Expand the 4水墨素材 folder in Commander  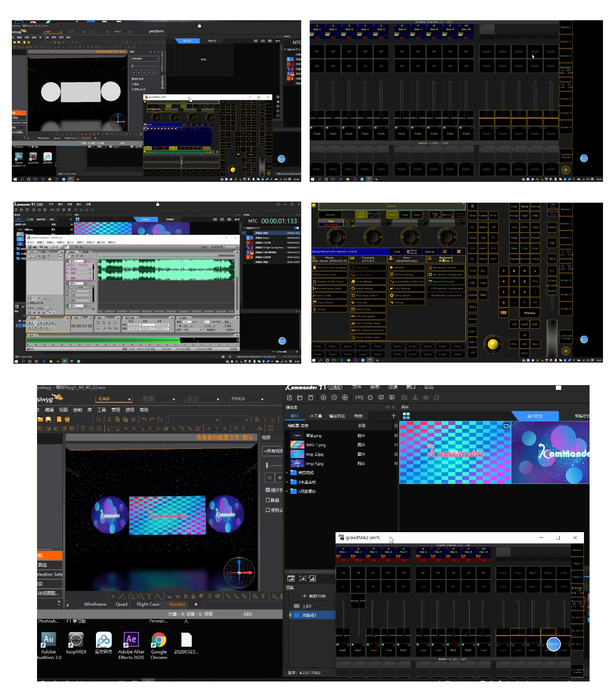[x=287, y=482]
